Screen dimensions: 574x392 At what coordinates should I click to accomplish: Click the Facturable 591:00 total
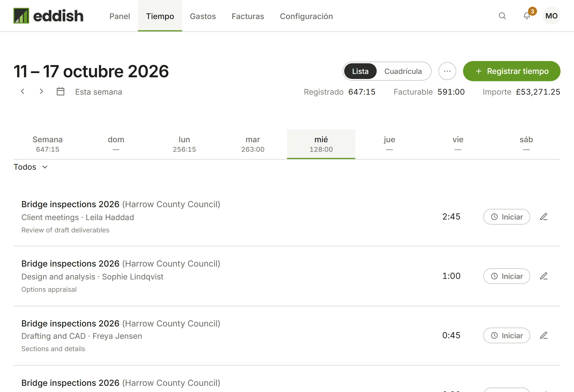point(429,92)
